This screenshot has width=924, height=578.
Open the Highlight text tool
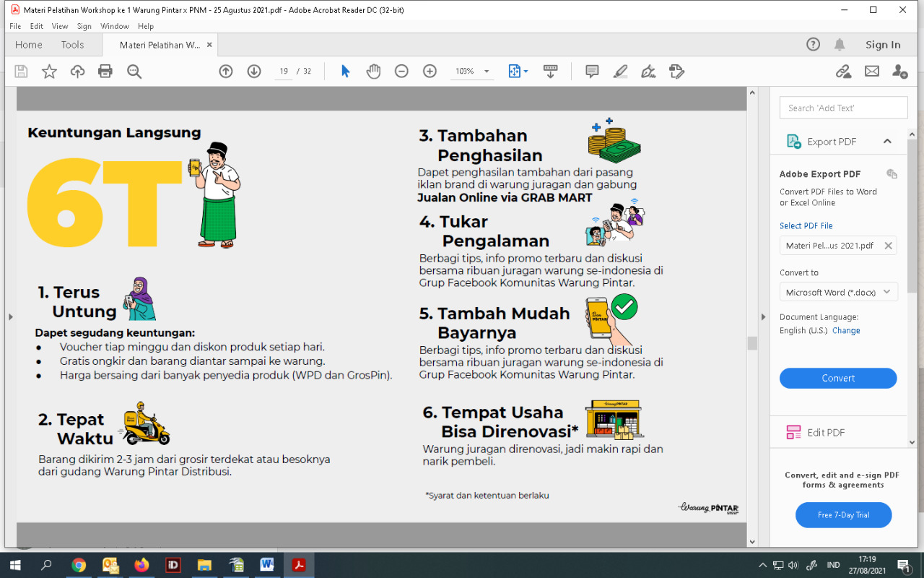(620, 71)
